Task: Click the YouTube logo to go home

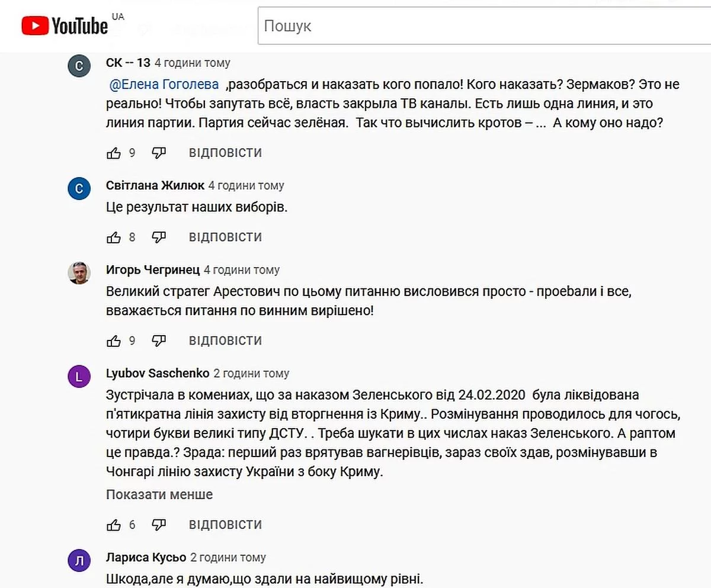Action: pyautogui.click(x=65, y=25)
